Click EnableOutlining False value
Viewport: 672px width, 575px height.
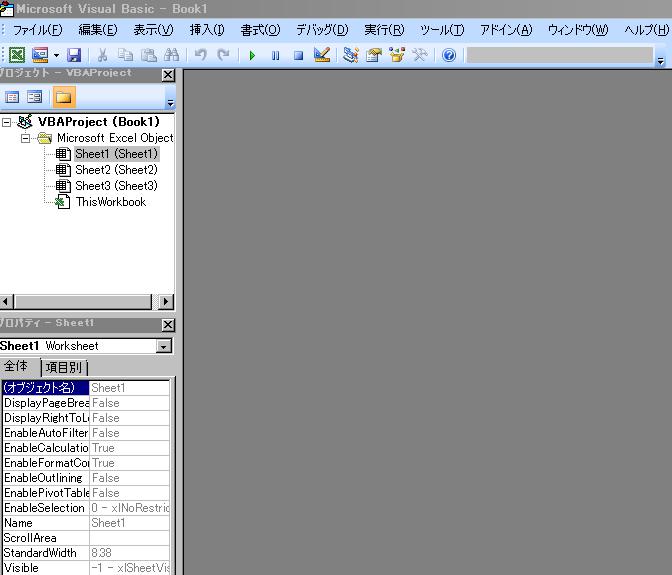click(x=129, y=478)
